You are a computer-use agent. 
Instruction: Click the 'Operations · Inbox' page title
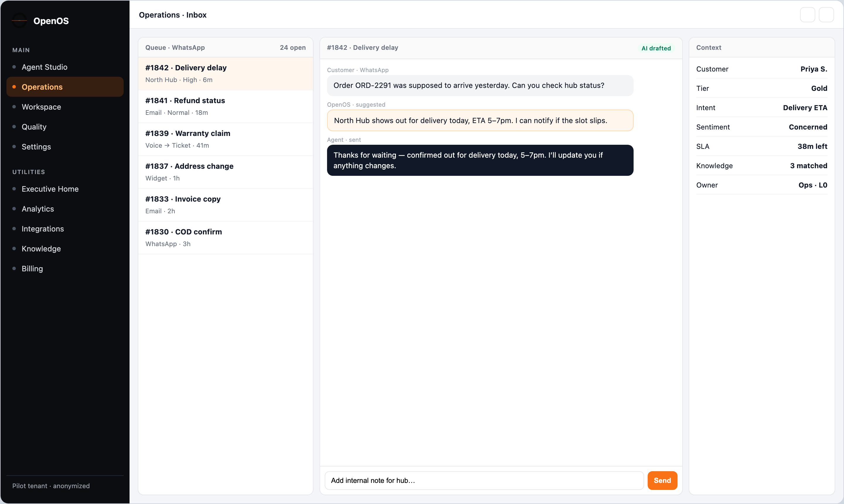tap(173, 15)
